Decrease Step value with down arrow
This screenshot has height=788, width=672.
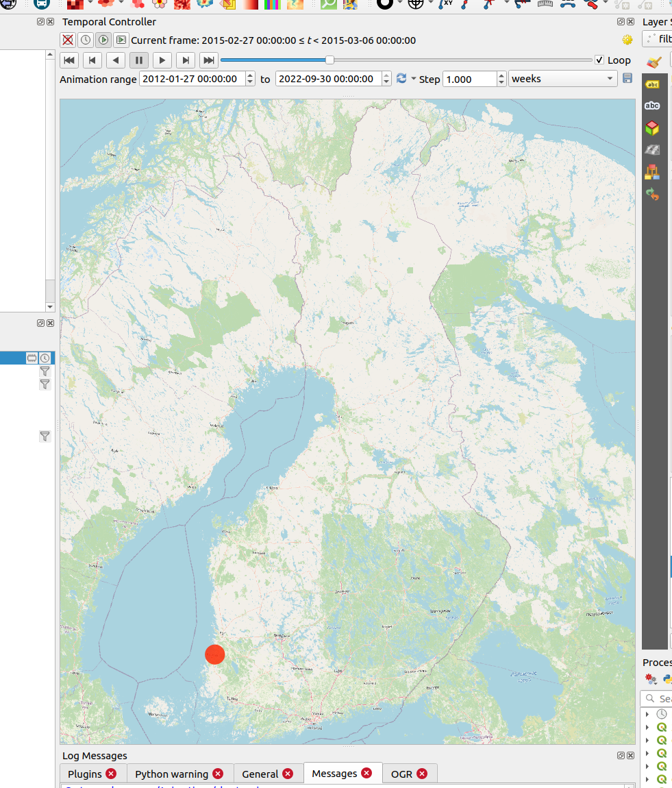point(501,82)
